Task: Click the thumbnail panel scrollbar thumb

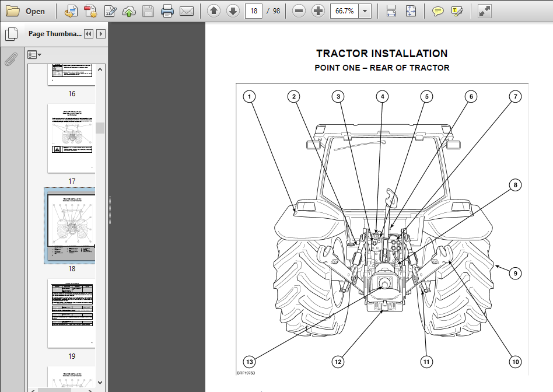Action: (100, 128)
